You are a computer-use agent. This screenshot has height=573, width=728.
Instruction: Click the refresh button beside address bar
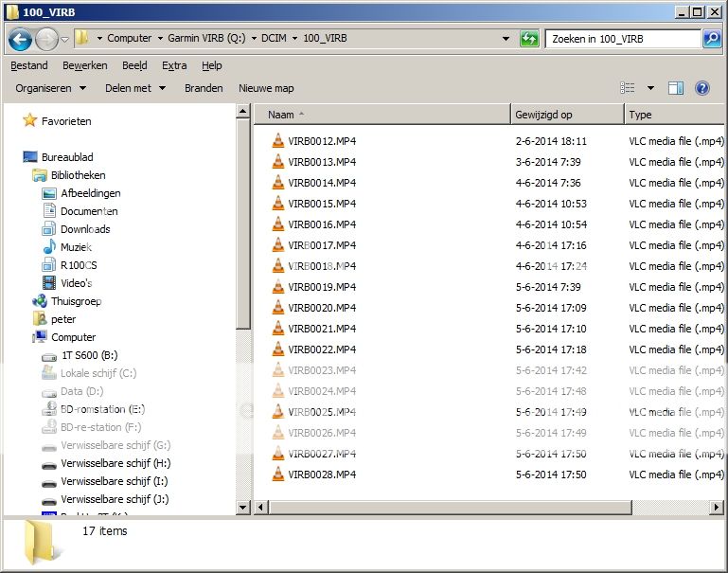(x=530, y=39)
